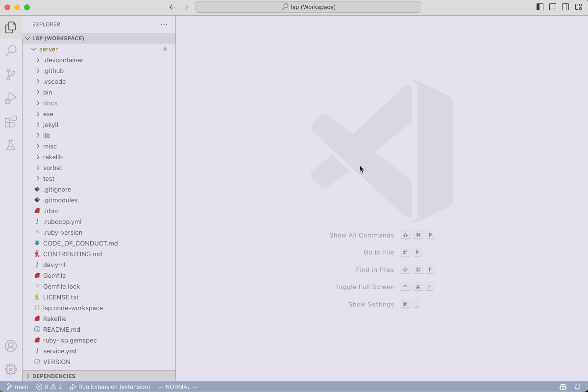The height and width of the screenshot is (392, 588).
Task: Open the ruby-lsp.gemspec file
Action: pos(99,340)
